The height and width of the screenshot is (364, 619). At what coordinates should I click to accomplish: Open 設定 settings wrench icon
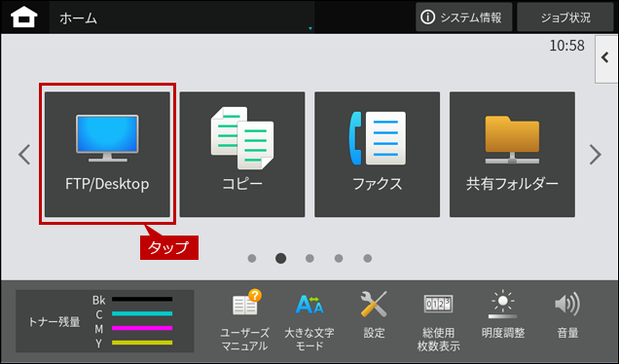[x=374, y=314]
